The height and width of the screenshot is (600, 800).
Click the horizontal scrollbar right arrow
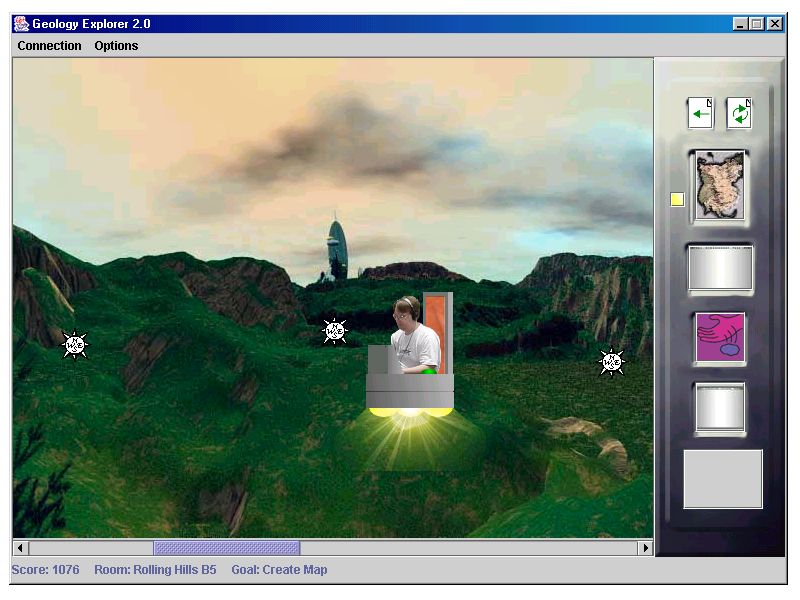click(645, 548)
